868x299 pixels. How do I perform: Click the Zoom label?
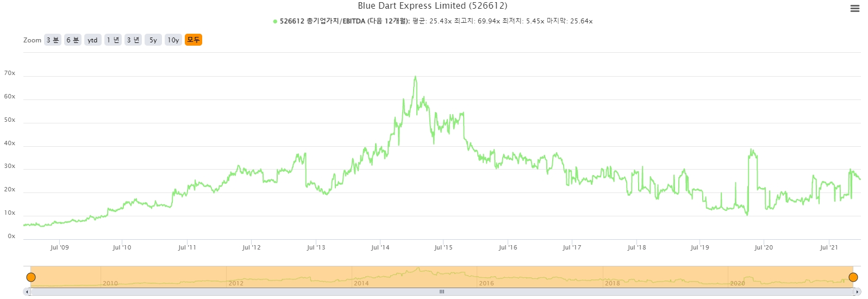(x=32, y=40)
